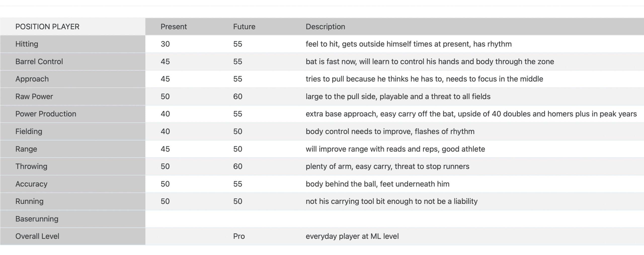Click the "everyday player at ML level" description
The height and width of the screenshot is (255, 644).
352,236
